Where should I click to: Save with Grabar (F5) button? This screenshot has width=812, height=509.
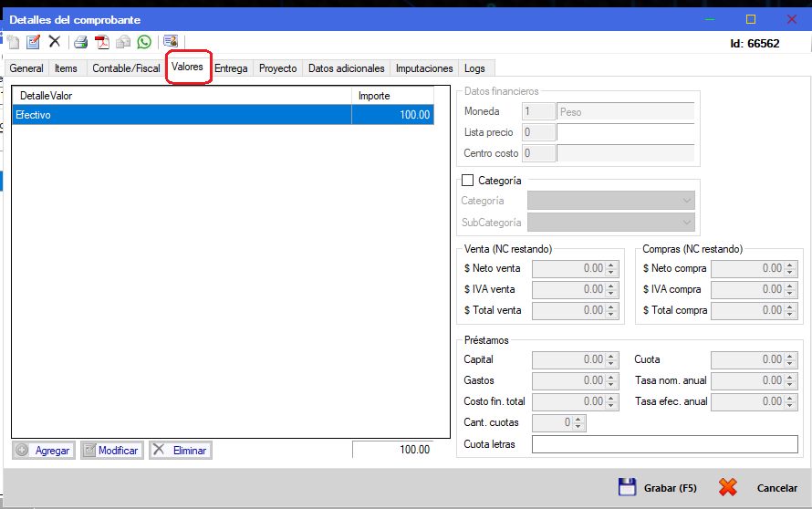pyautogui.click(x=658, y=487)
